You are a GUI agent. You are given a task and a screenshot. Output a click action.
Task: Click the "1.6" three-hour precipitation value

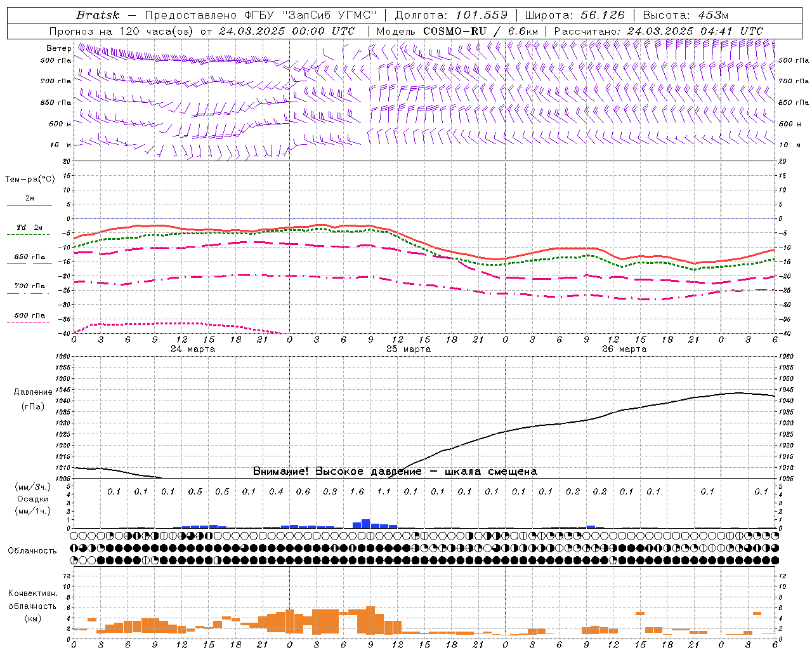[357, 491]
